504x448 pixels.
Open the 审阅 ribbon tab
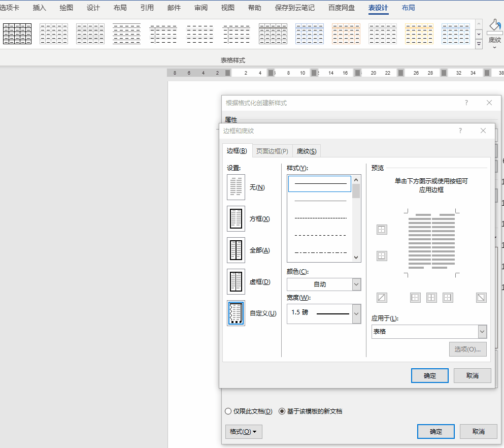tap(201, 8)
